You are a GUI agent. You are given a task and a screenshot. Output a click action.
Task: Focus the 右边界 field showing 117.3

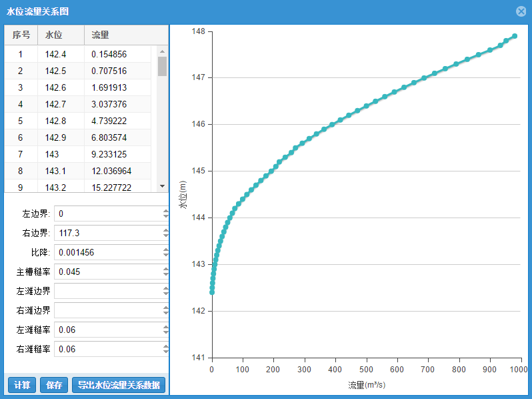tap(108, 233)
